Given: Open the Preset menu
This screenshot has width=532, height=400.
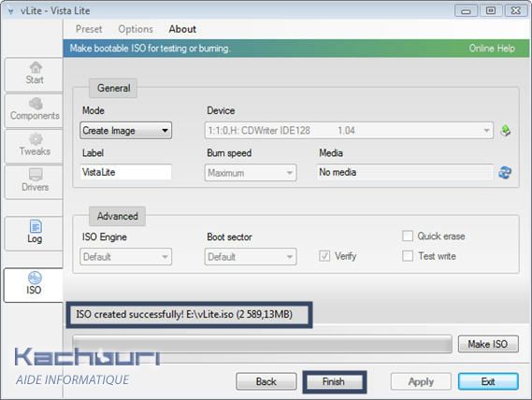Looking at the screenshot, I should 89,29.
